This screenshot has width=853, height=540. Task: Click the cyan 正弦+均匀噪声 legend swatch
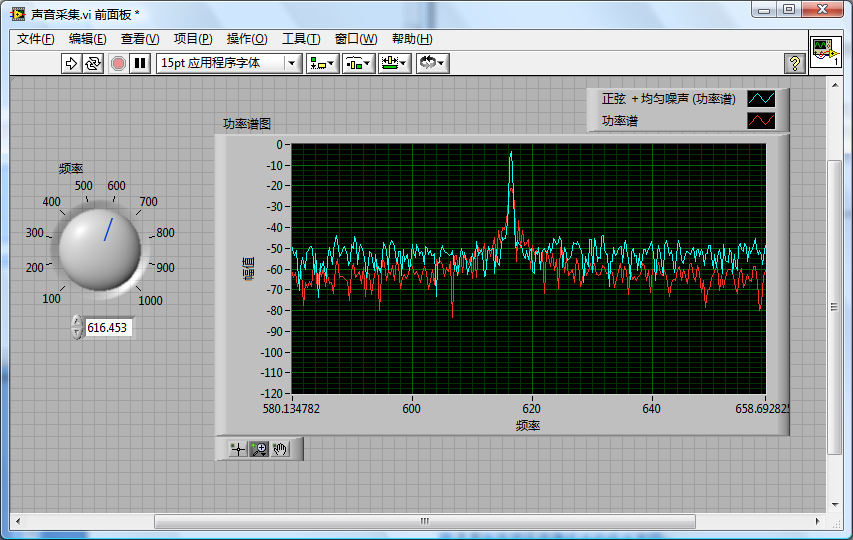pos(761,99)
